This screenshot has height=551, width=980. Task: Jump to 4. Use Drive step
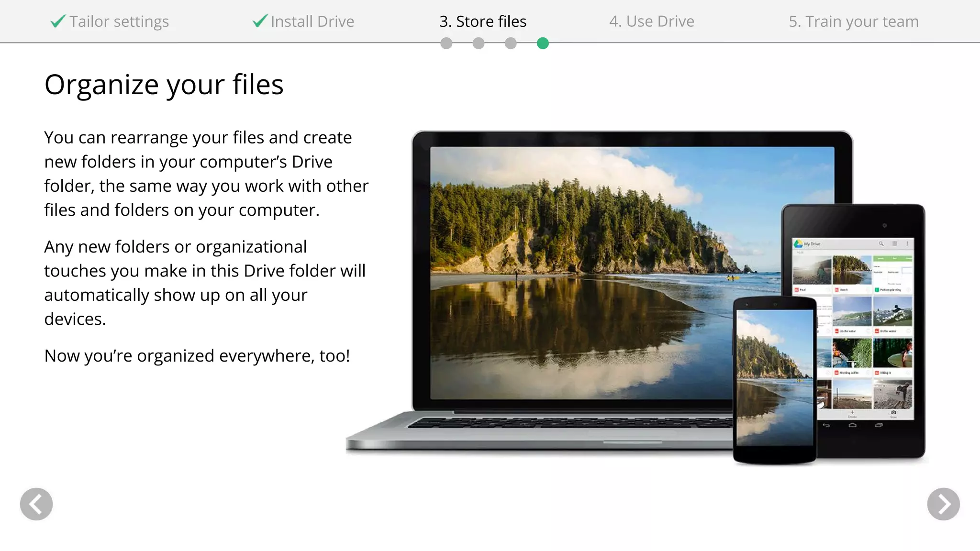coord(652,22)
